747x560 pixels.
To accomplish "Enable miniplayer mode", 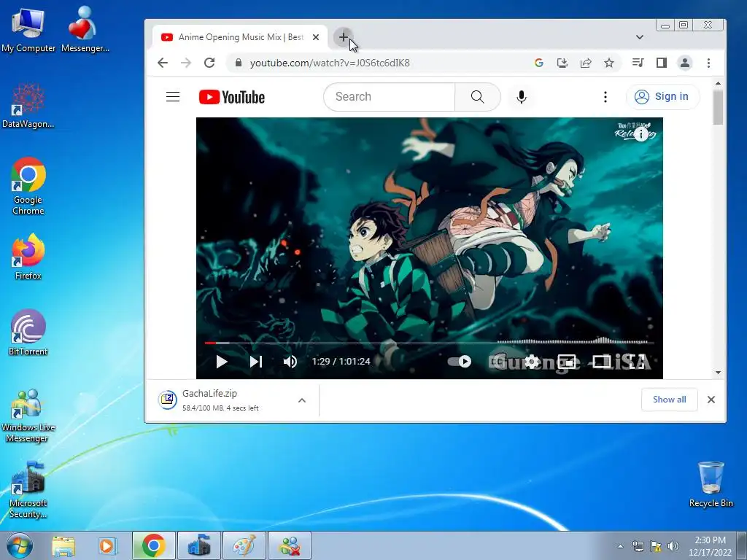I will (566, 362).
